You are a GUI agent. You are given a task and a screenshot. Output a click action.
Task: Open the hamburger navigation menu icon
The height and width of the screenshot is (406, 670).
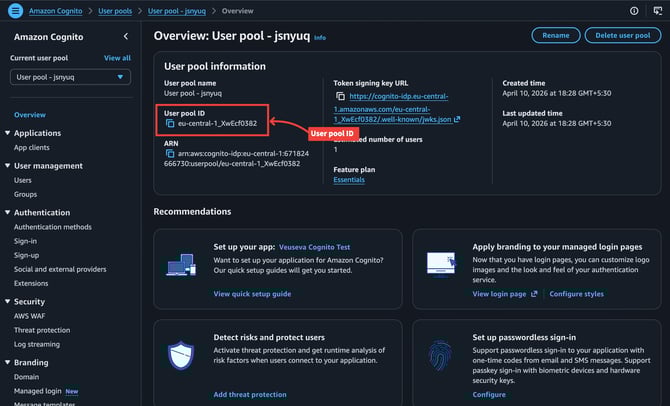click(15, 11)
